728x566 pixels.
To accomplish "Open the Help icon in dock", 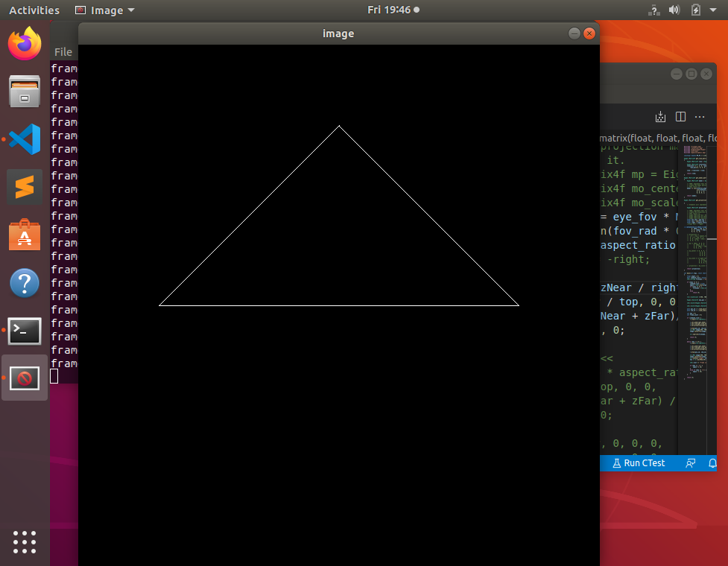I will pos(25,283).
